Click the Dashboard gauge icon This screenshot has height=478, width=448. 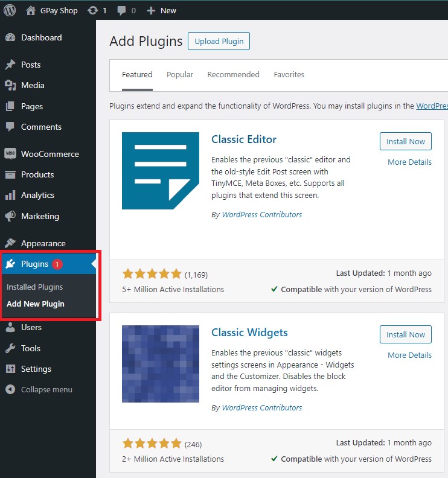10,37
